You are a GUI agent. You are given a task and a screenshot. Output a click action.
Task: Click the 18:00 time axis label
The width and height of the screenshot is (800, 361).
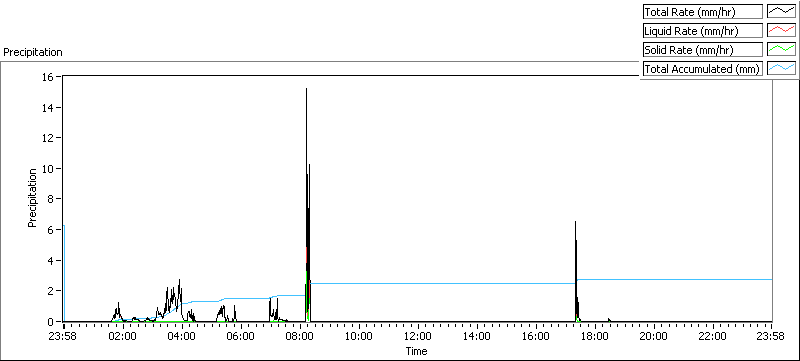pyautogui.click(x=595, y=336)
